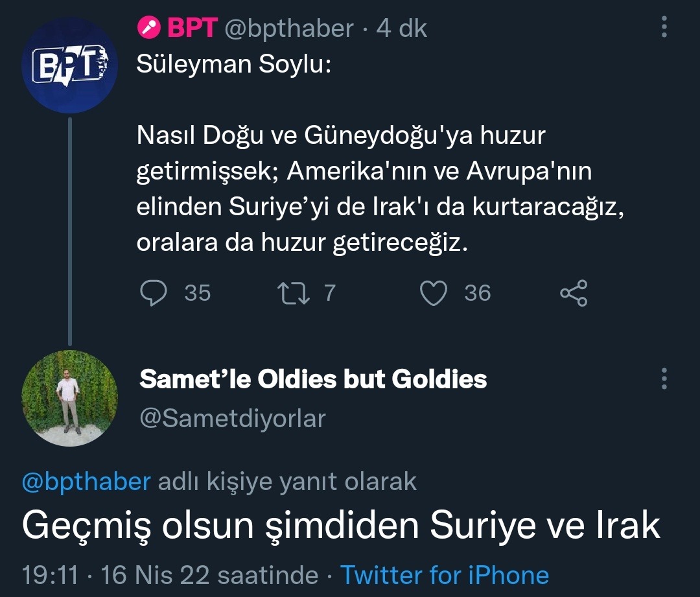This screenshot has width=700, height=597.
Task: Click the 19:11 · 16 Nis 22 timestamp
Action: click(123, 575)
